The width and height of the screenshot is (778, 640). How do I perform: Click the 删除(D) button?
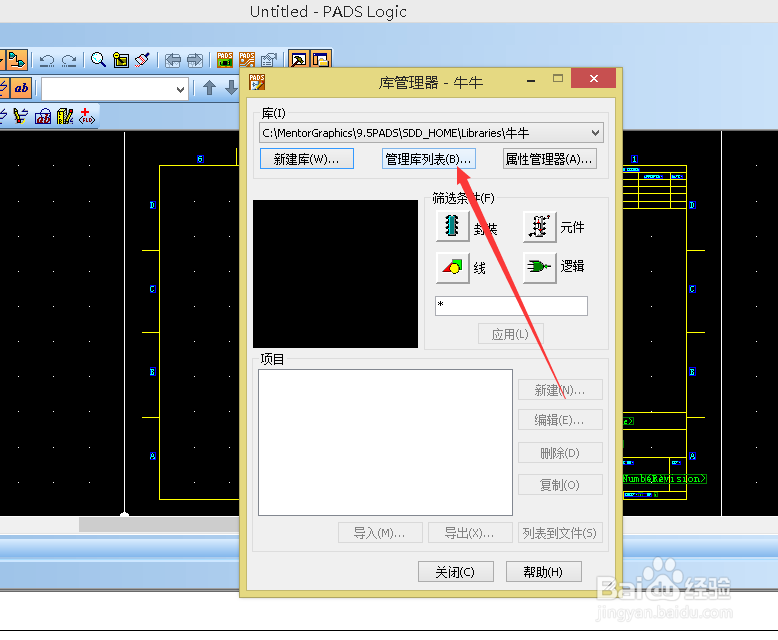click(560, 452)
